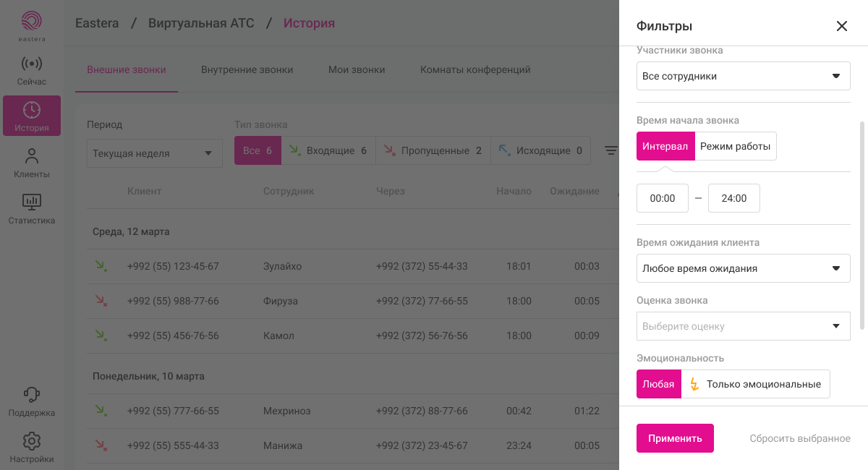Expand Все сотрудники dropdown

pyautogui.click(x=743, y=76)
